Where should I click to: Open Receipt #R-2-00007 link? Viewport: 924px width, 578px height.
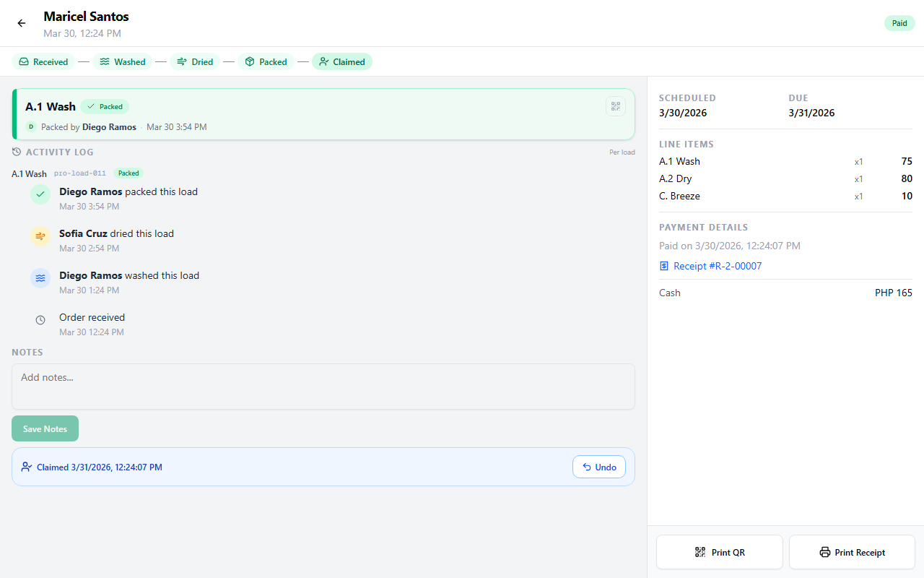717,267
